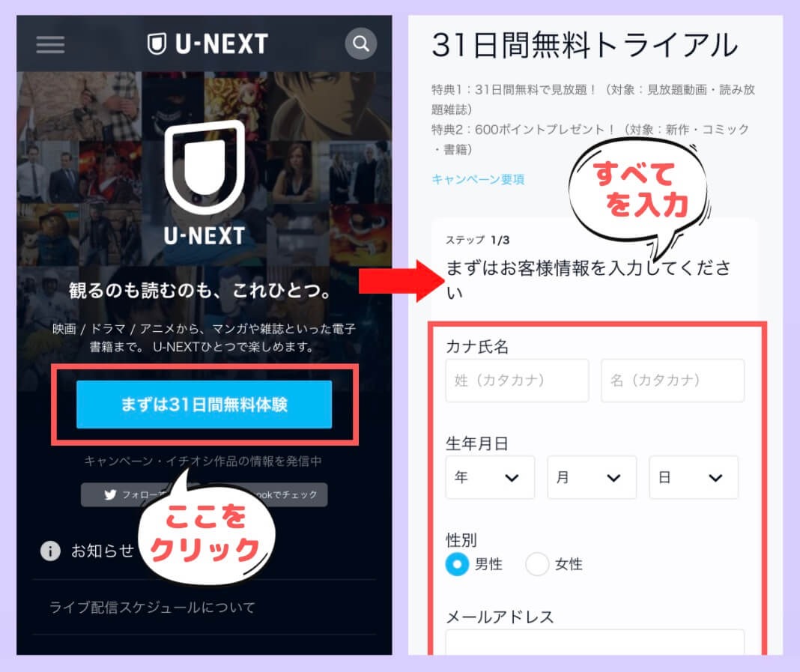This screenshot has height=672, width=800.
Task: Click まずは31日間無料体験 button
Action: click(204, 404)
